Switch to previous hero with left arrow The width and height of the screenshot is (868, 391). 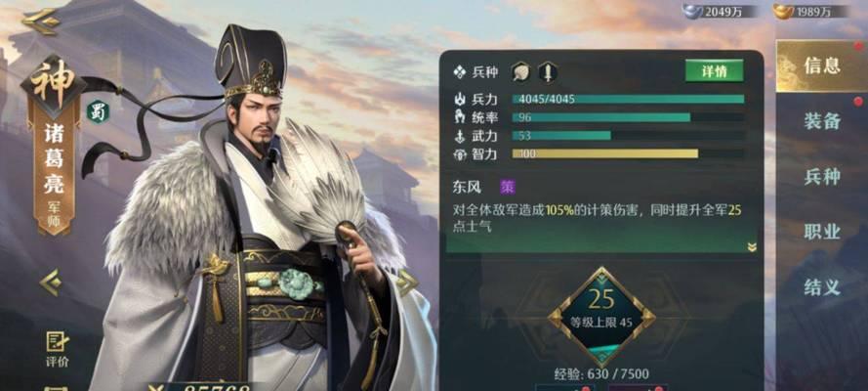point(51,282)
